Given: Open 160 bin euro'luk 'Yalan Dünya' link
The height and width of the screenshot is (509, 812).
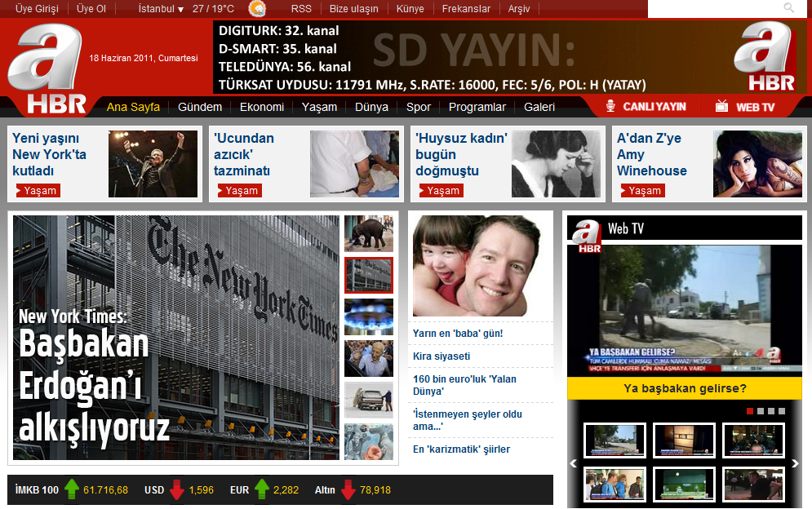Looking at the screenshot, I should pyautogui.click(x=464, y=385).
